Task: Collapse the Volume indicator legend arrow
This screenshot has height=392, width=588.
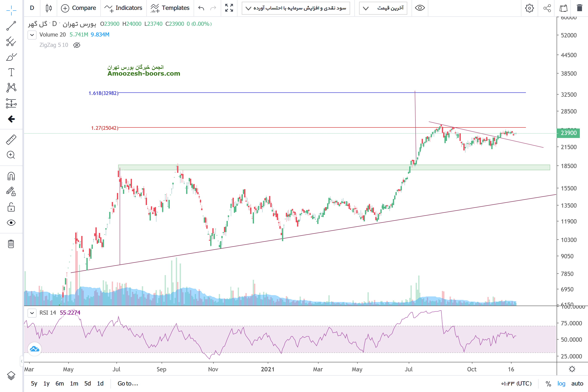Action: [x=32, y=35]
